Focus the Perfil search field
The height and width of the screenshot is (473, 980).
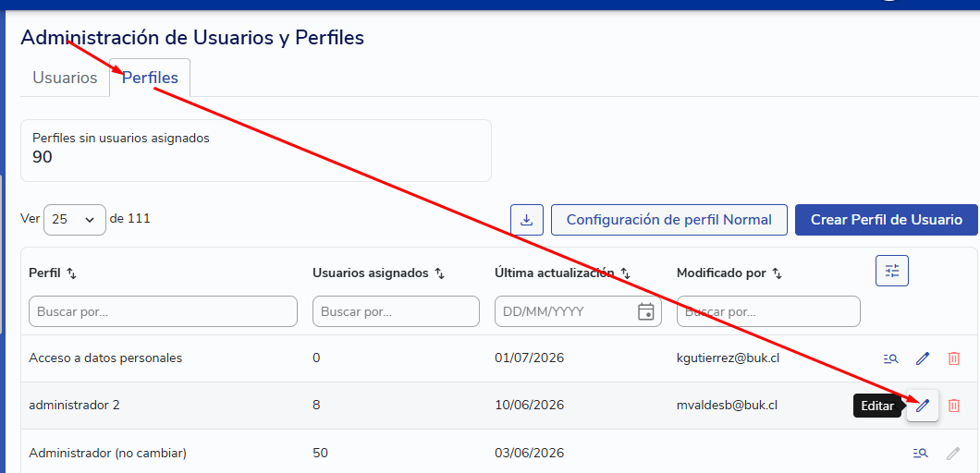(x=163, y=311)
